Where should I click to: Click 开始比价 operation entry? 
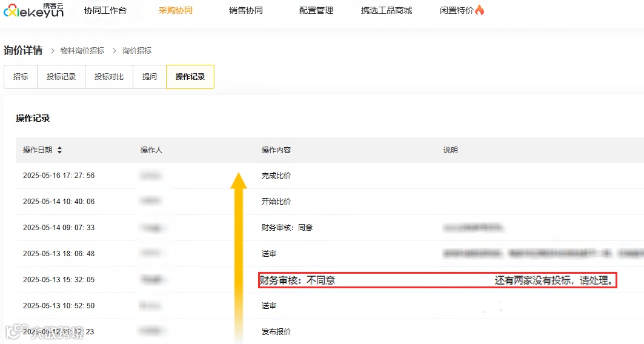[x=276, y=202]
